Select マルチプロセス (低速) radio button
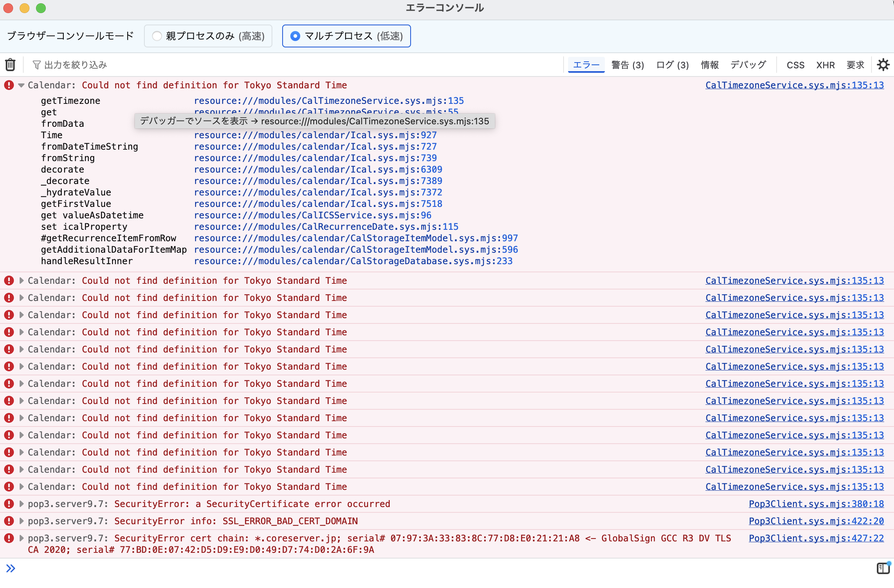894x588 pixels. tap(295, 36)
